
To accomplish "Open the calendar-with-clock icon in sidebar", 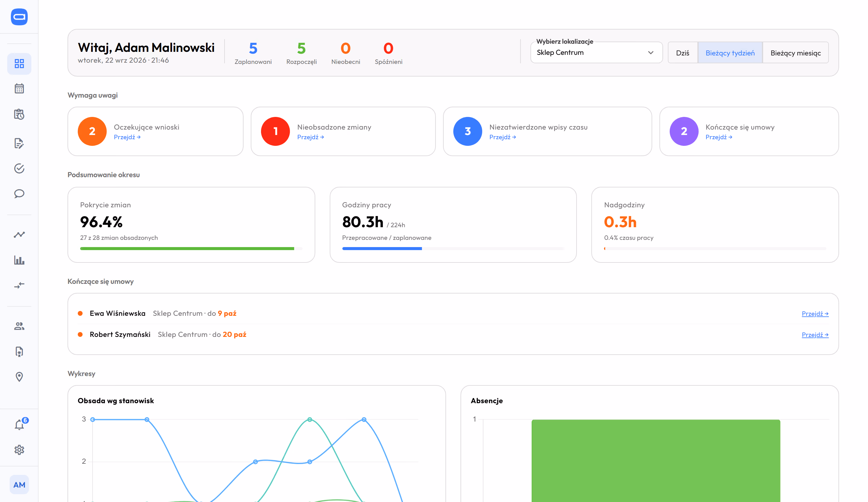I will [x=19, y=114].
